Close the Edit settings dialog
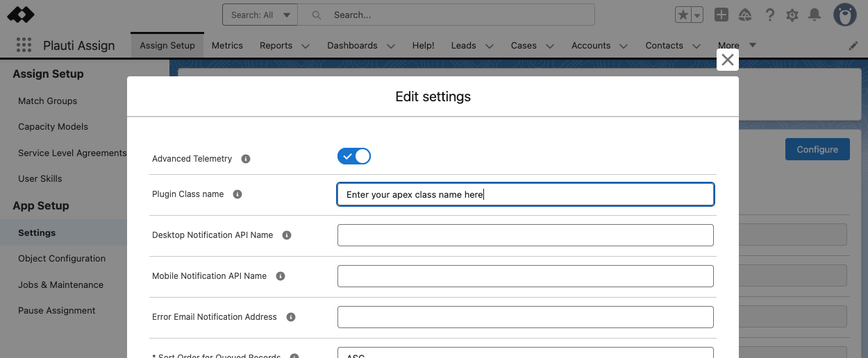Viewport: 868px width, 358px height. 728,60
